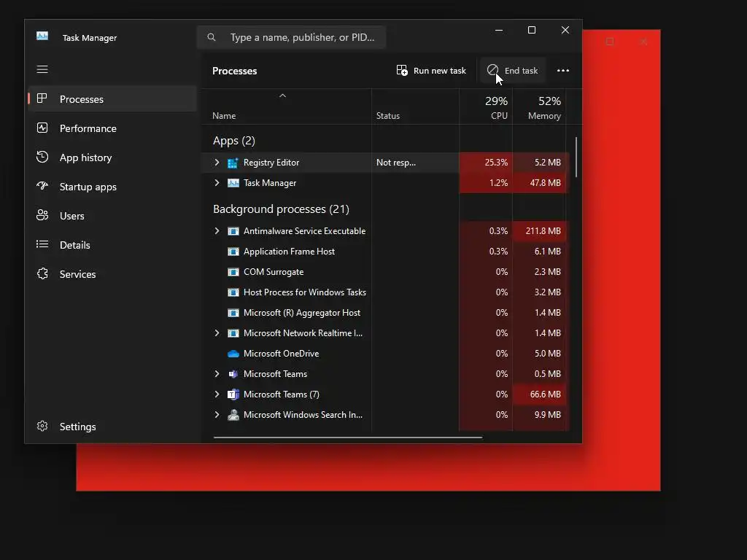The width and height of the screenshot is (747, 560).
Task: Click the Not resp... status of Registry Editor
Action: [x=396, y=163]
